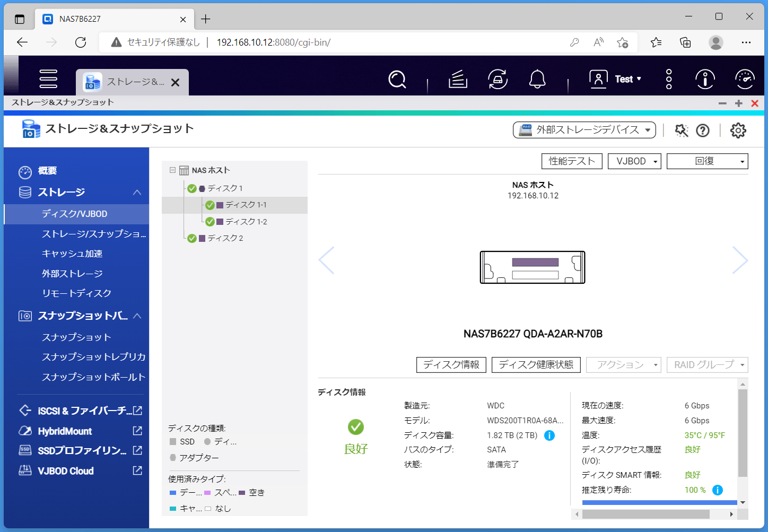
Task: Open the QTS main hamburger menu
Action: tap(48, 79)
